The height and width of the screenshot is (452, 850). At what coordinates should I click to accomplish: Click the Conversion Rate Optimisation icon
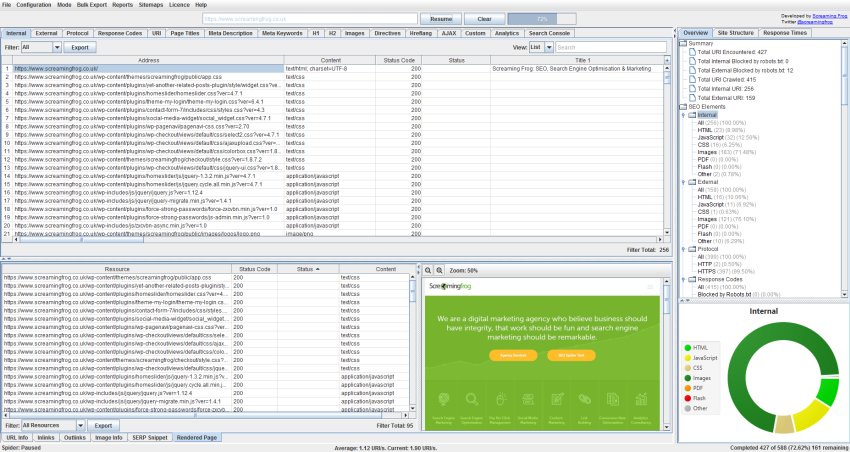[x=613, y=399]
